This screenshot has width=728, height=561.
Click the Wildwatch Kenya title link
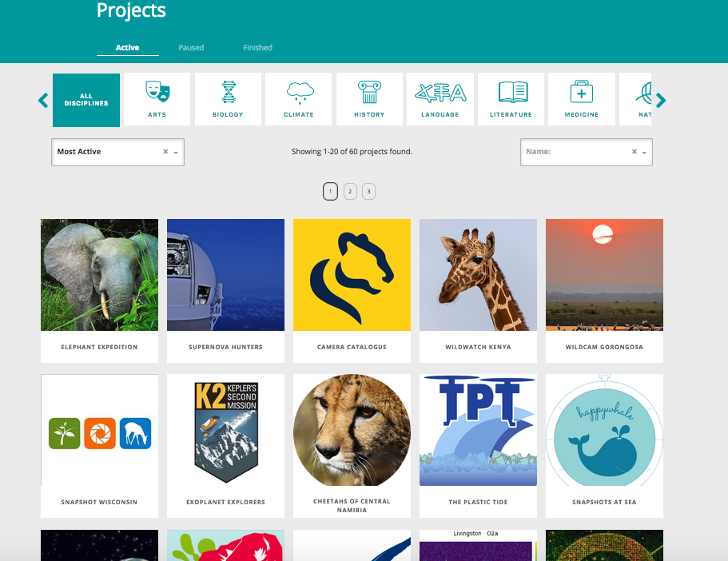tap(478, 347)
